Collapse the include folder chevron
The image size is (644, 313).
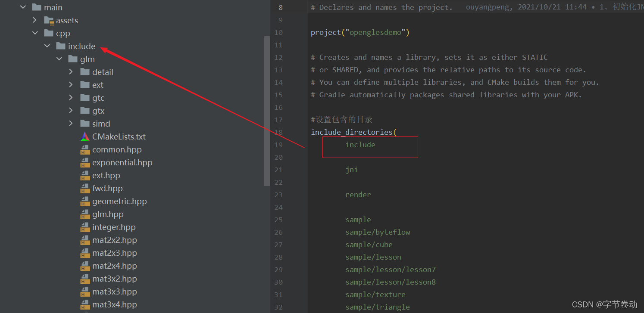[47, 46]
